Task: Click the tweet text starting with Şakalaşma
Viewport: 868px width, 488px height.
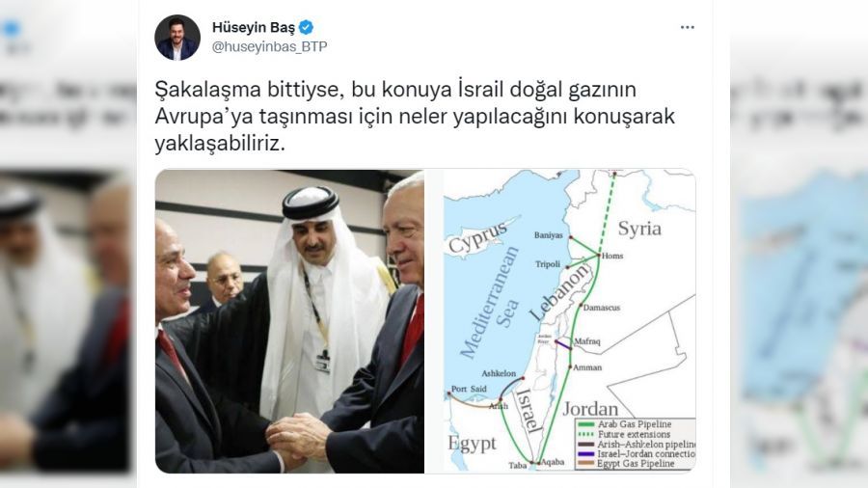Action: pos(415,116)
